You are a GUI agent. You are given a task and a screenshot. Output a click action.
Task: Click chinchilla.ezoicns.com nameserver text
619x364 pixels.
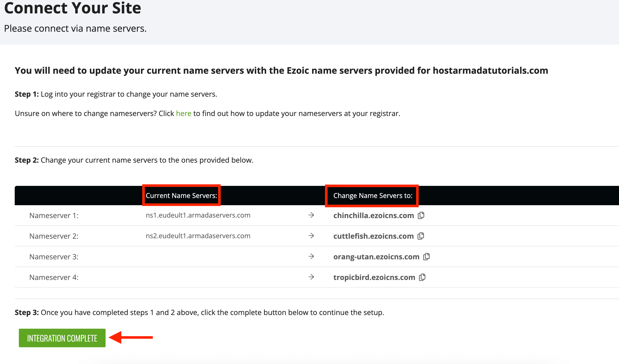[x=374, y=216]
